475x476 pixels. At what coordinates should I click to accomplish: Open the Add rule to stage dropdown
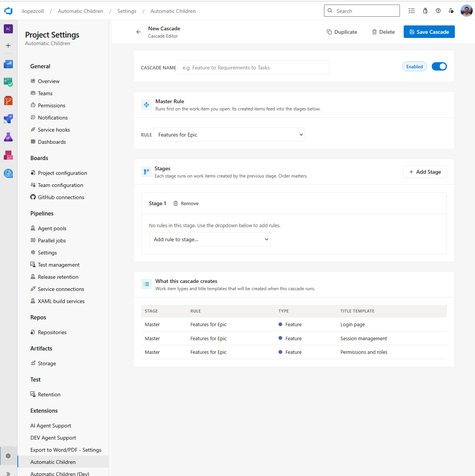[210, 239]
